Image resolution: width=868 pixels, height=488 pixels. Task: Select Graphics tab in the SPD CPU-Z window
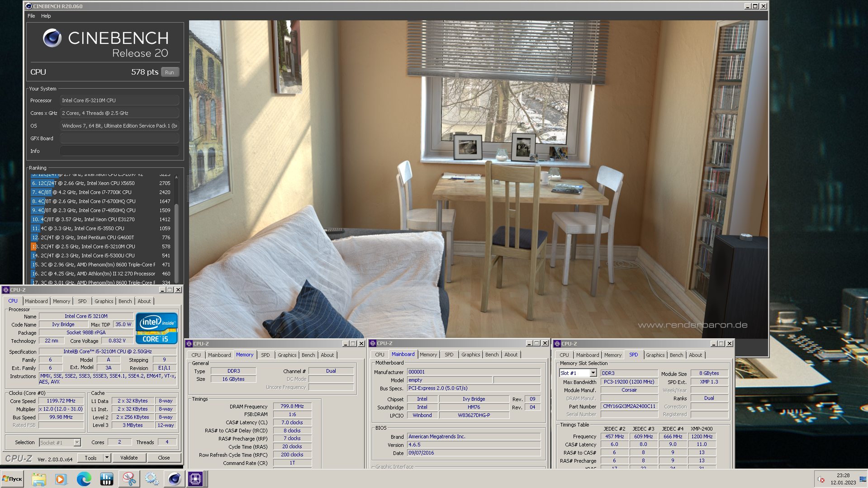(655, 355)
